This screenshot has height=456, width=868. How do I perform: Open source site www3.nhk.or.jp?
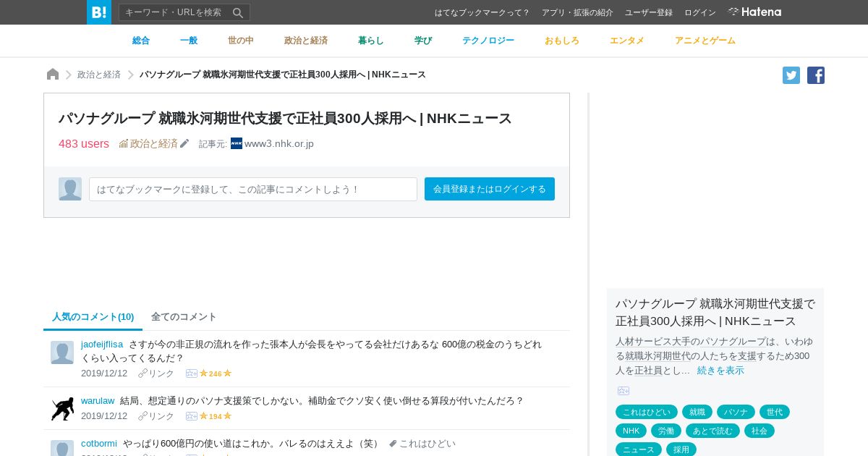279,143
